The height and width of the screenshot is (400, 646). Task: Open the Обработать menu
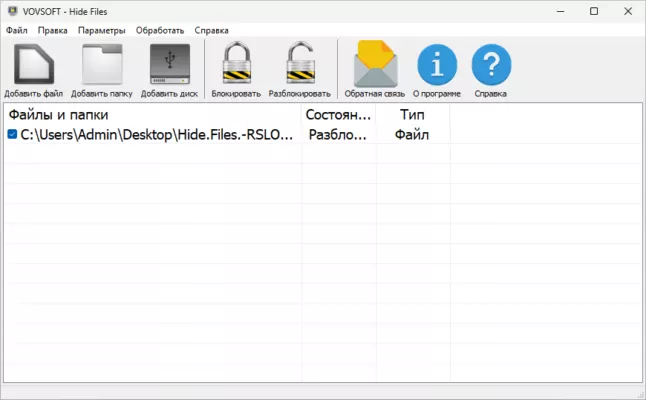pyautogui.click(x=160, y=30)
